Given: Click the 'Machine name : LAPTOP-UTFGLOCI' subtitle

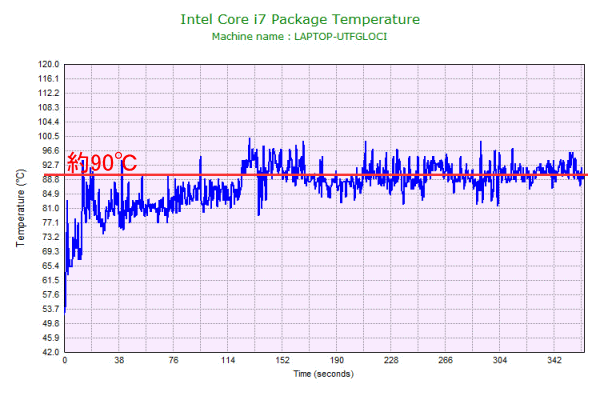Looking at the screenshot, I should coord(299,37).
